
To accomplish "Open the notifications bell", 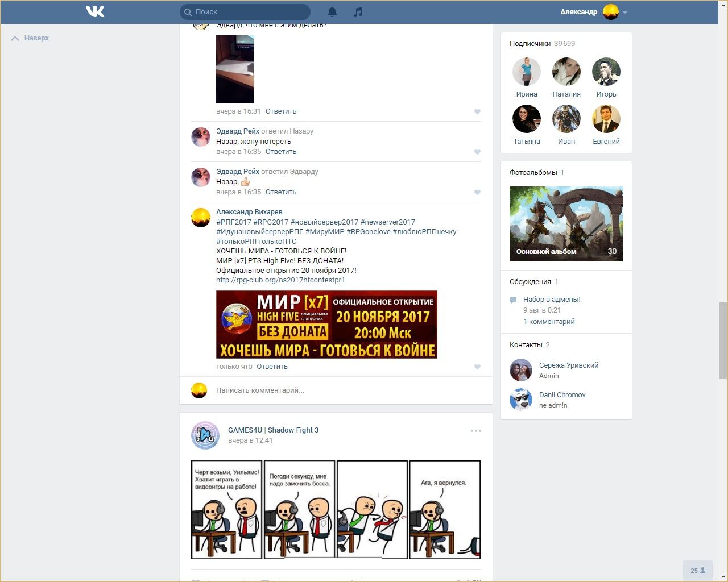I will 332,12.
